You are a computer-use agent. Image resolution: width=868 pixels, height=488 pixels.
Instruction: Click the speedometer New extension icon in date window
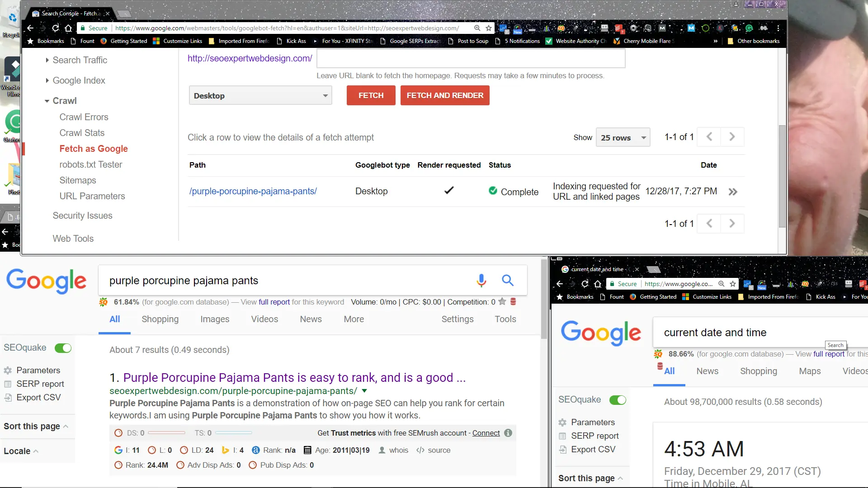(762, 285)
